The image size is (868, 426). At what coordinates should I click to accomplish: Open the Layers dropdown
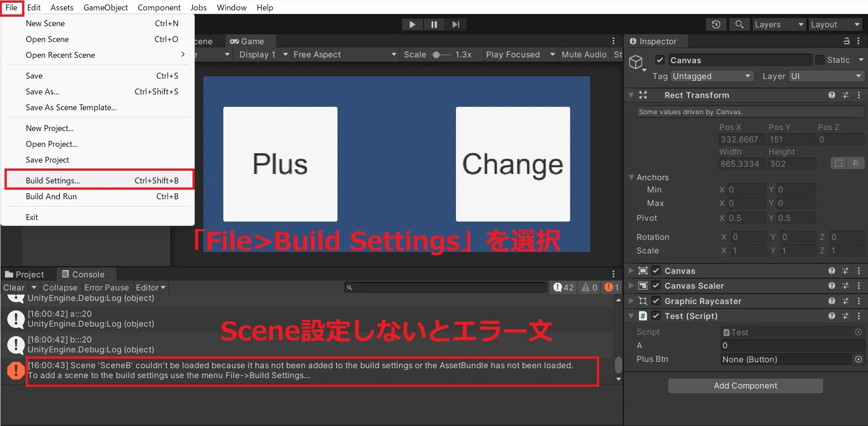[779, 24]
